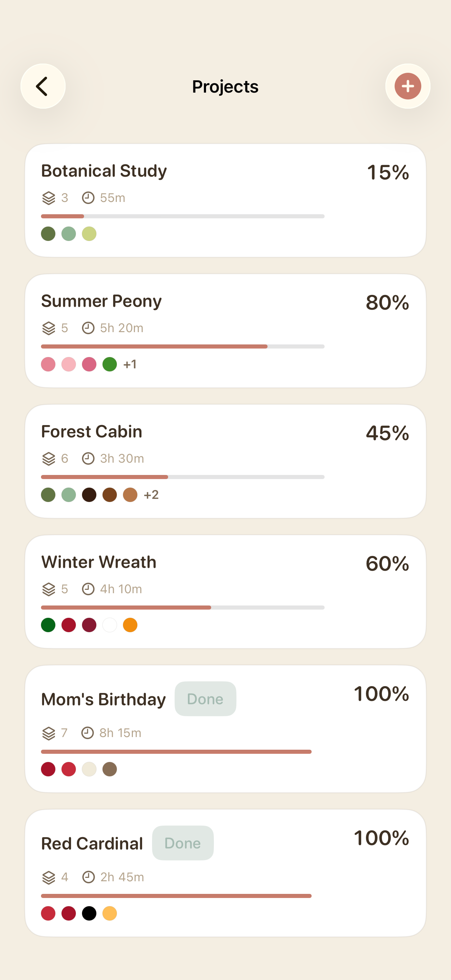The image size is (451, 980).
Task: Click layers icon on Botanical Study card
Action: pos(49,198)
